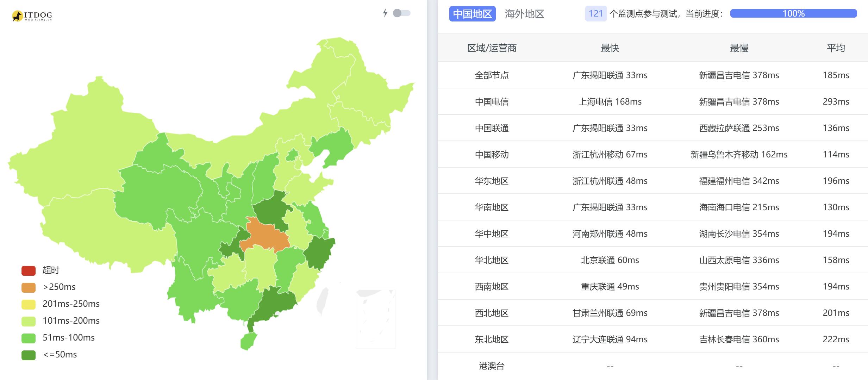The height and width of the screenshot is (380, 868).
Task: Click 河南郑州联通 48ms cell
Action: [x=610, y=233]
